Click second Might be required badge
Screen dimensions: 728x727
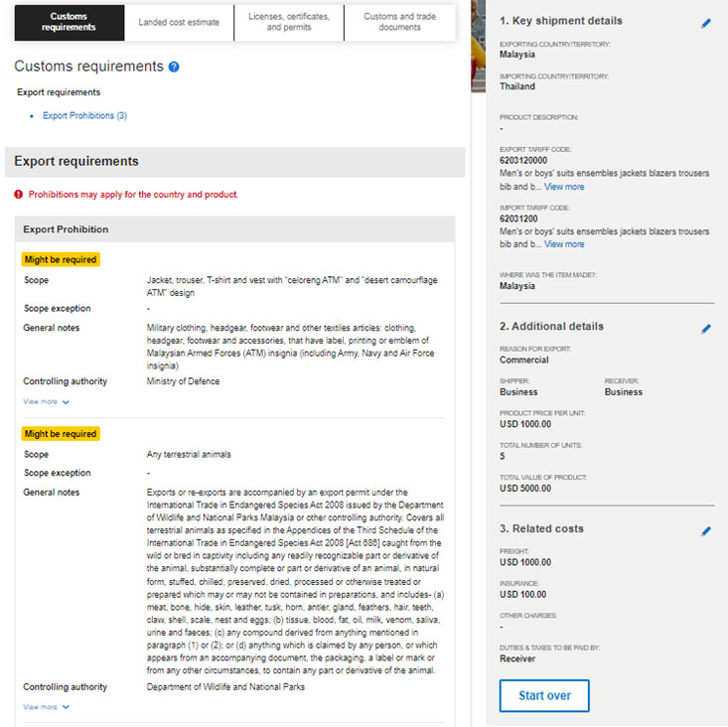[61, 434]
